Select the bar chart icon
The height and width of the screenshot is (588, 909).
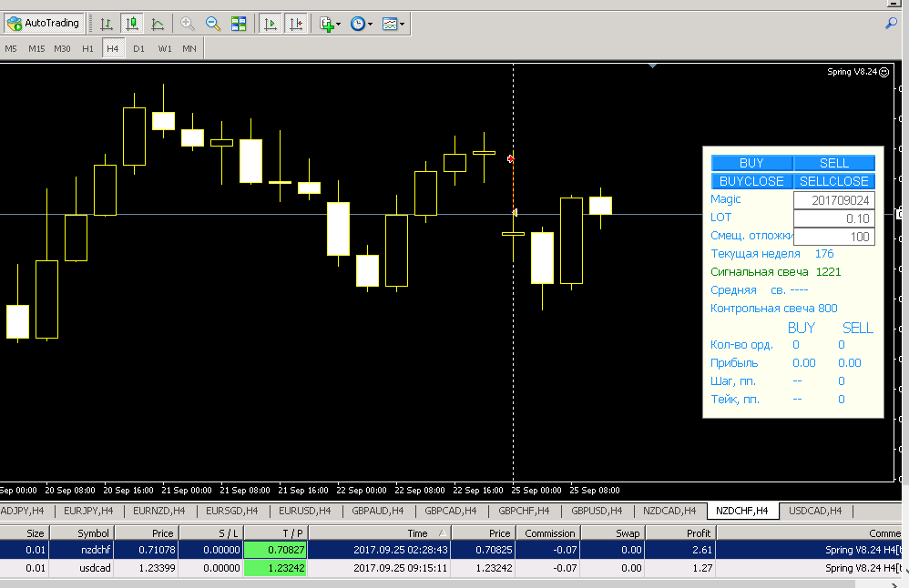pos(106,24)
